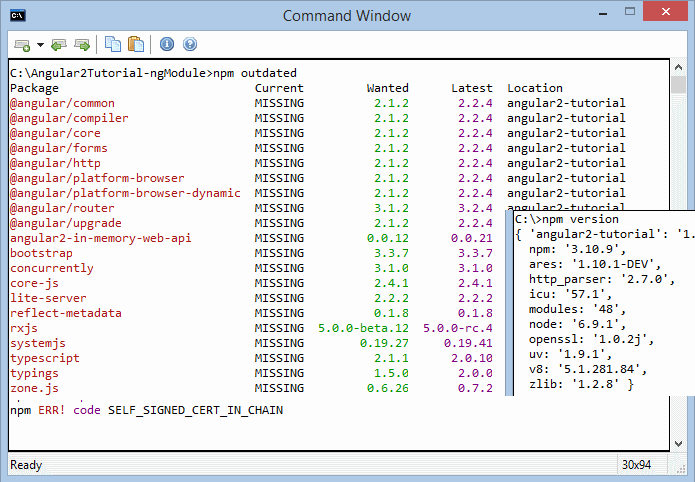
Task: Click the 'SELF_SIGNED_CERT_IN_CHAIN' error code
Action: point(195,411)
